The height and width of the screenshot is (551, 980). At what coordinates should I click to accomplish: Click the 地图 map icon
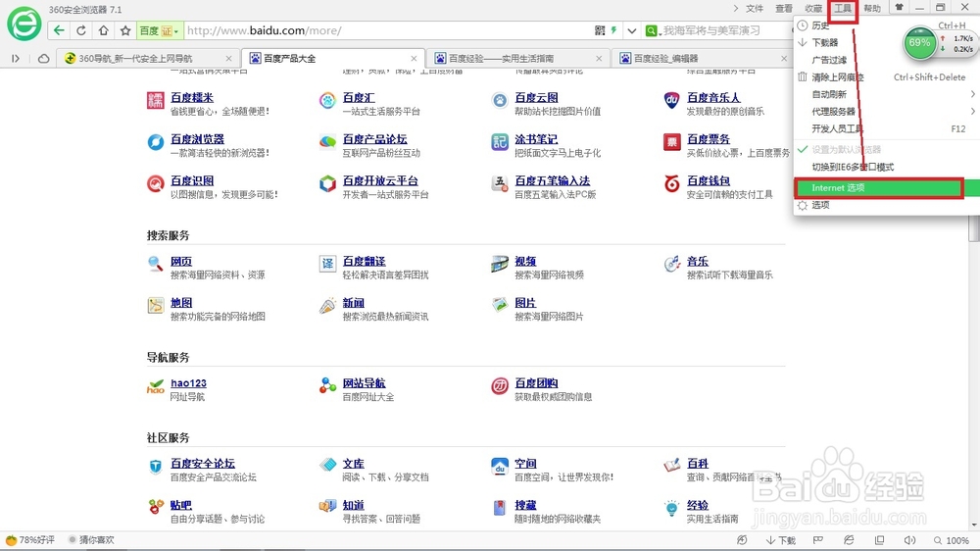pos(155,305)
